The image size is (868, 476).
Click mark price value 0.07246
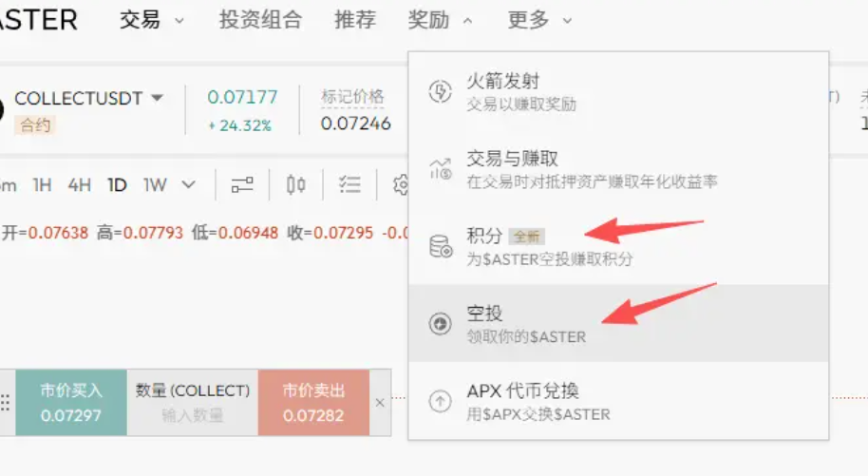(x=356, y=123)
